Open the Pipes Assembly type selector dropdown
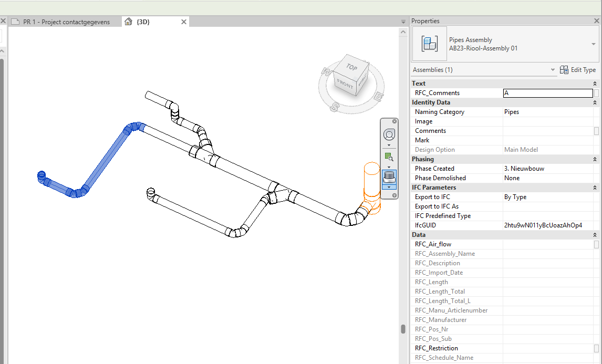602x364 pixels. pos(594,44)
